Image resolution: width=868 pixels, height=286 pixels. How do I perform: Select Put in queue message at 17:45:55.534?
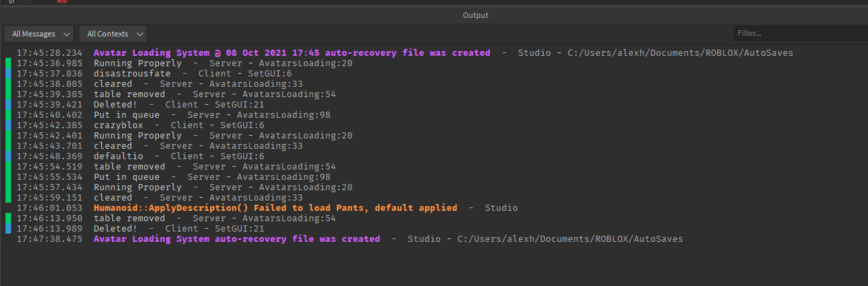(127, 177)
